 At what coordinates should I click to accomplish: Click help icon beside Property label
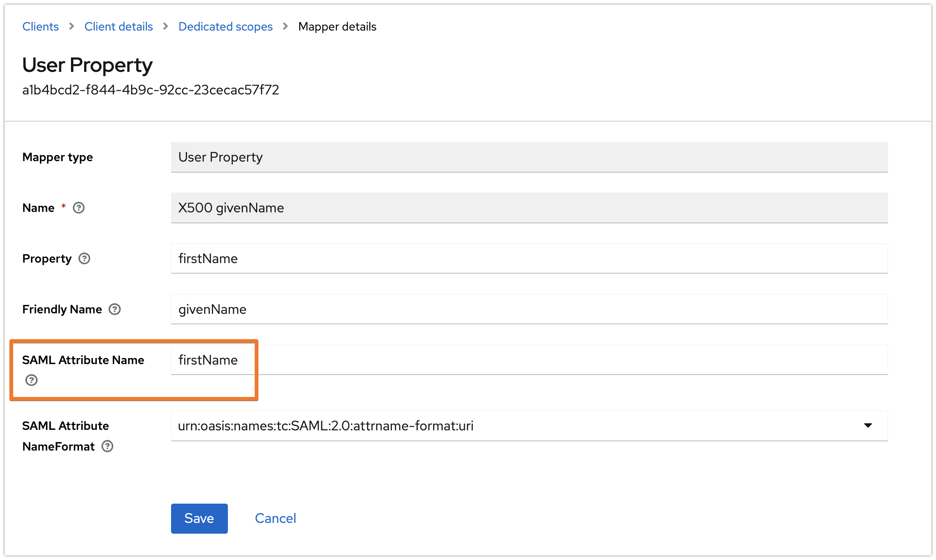[x=85, y=258]
